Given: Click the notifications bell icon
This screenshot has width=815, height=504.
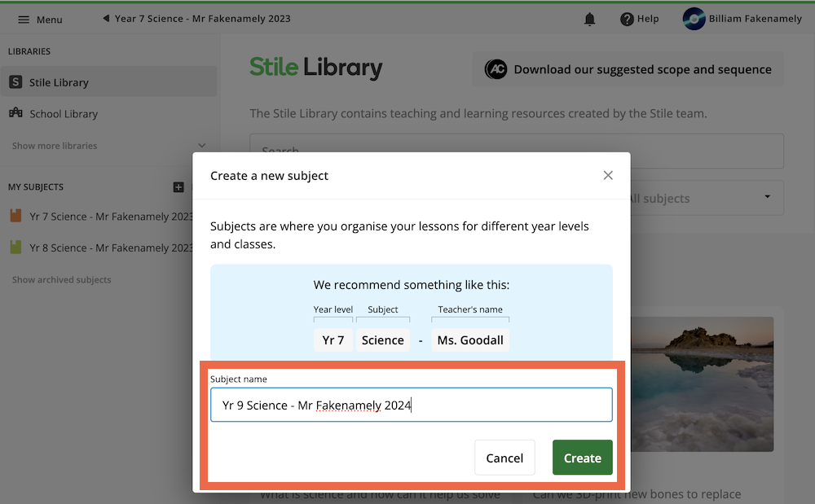Looking at the screenshot, I should click(x=590, y=20).
